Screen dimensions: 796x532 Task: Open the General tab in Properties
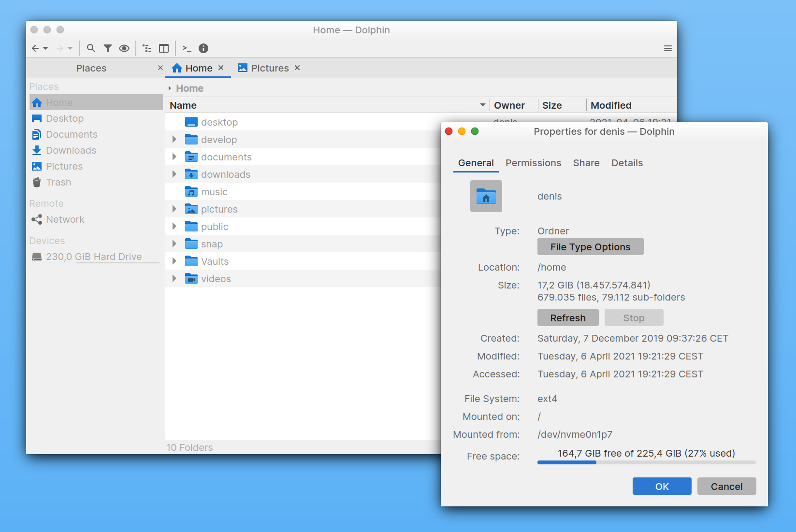[476, 163]
